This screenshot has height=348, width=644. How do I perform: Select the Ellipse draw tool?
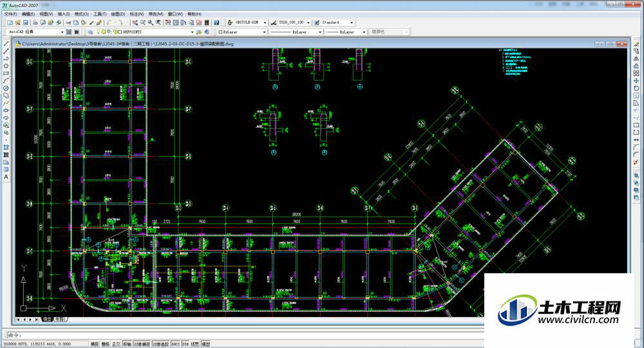(x=6, y=110)
